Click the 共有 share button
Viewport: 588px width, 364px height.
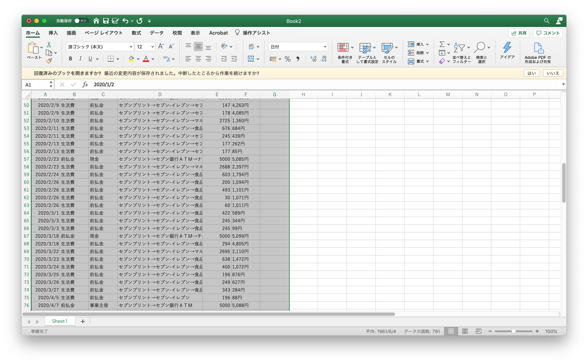[x=519, y=33]
